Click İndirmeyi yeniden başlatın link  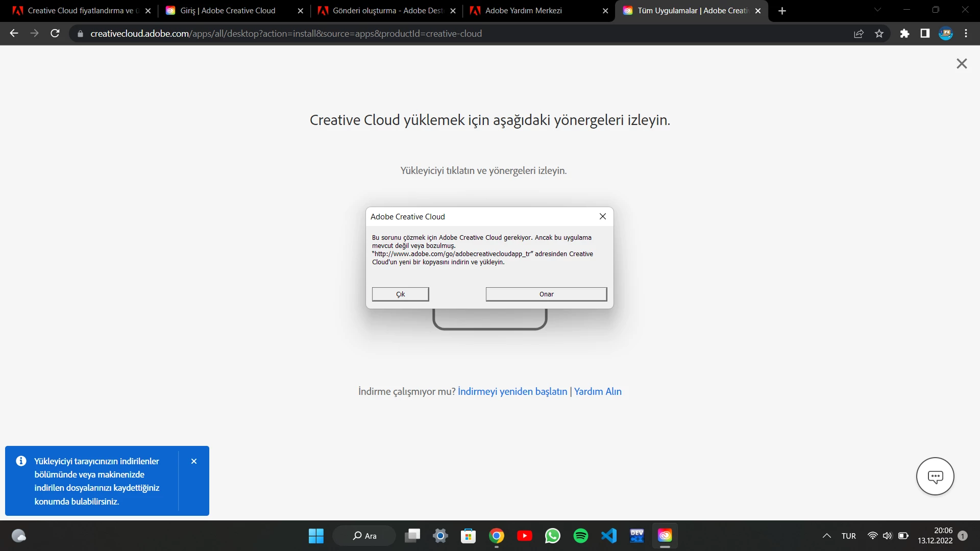tap(512, 391)
